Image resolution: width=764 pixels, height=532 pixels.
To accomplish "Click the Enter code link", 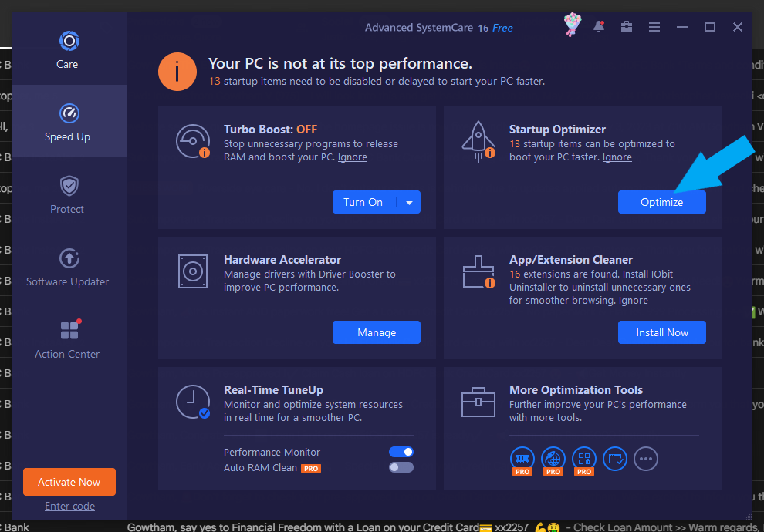I will click(69, 507).
